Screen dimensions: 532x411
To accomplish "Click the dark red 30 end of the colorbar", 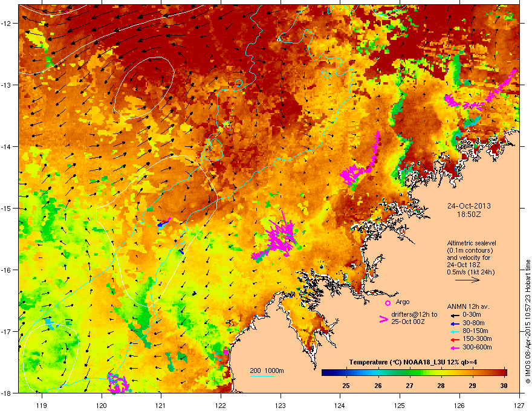I will (x=502, y=373).
